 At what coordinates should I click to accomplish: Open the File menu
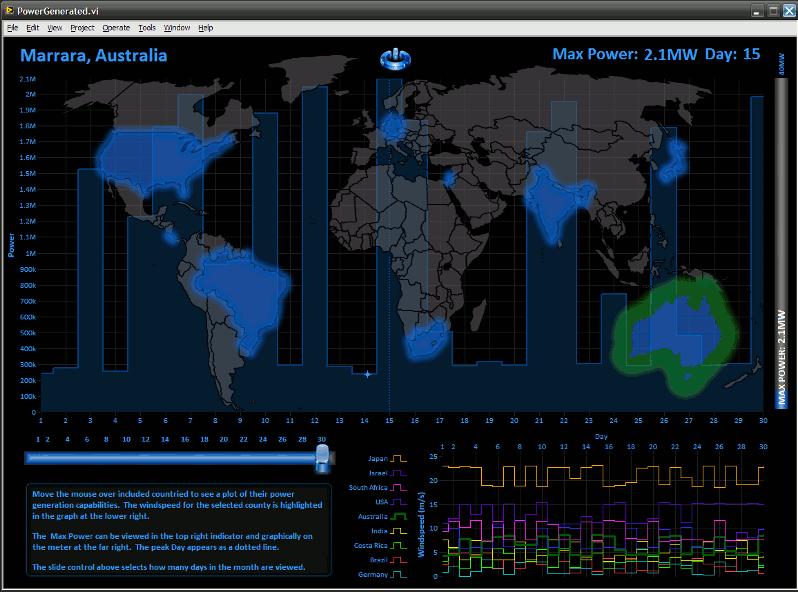[12, 28]
